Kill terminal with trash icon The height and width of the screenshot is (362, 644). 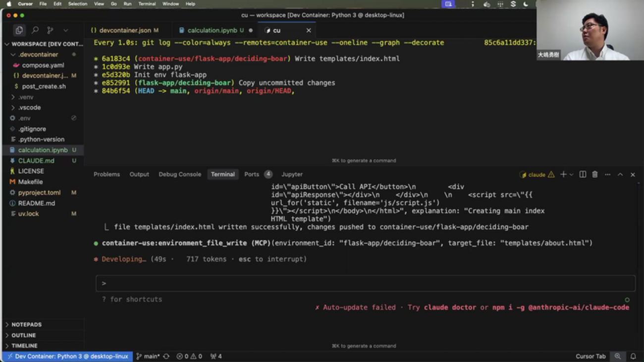click(x=595, y=174)
